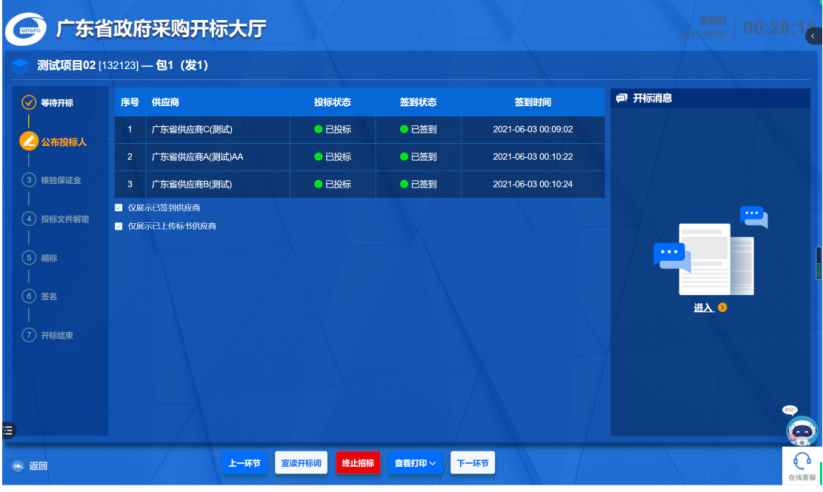
Task: Open 在线客服 headset support icon
Action: 801,461
